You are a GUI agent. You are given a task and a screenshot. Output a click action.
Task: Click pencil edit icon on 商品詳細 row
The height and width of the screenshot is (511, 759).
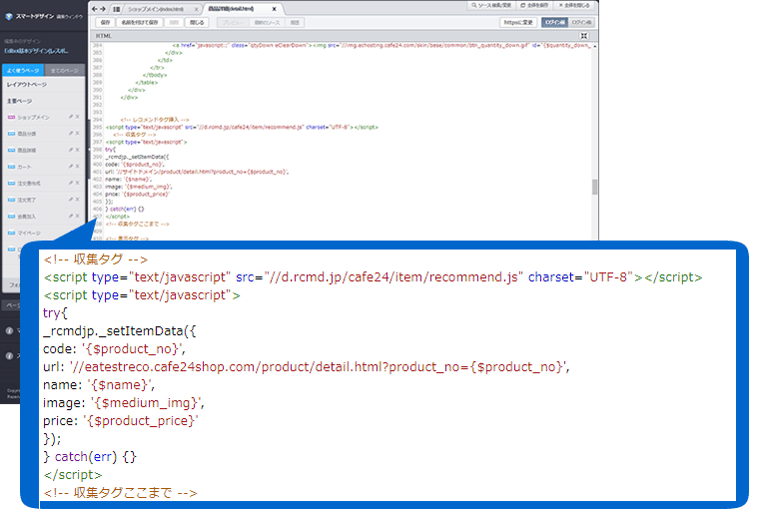click(x=71, y=150)
